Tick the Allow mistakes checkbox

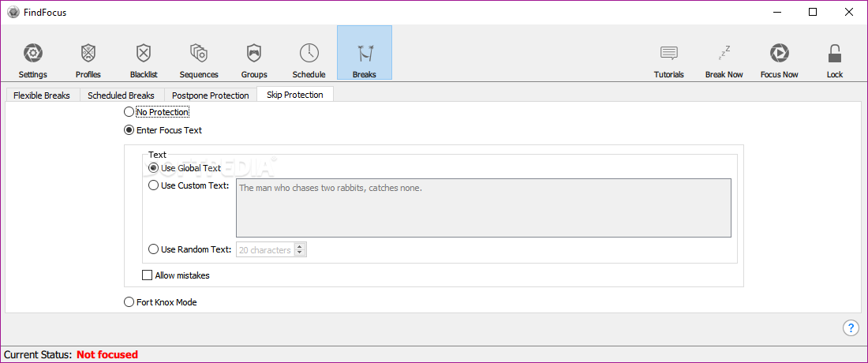(x=148, y=275)
